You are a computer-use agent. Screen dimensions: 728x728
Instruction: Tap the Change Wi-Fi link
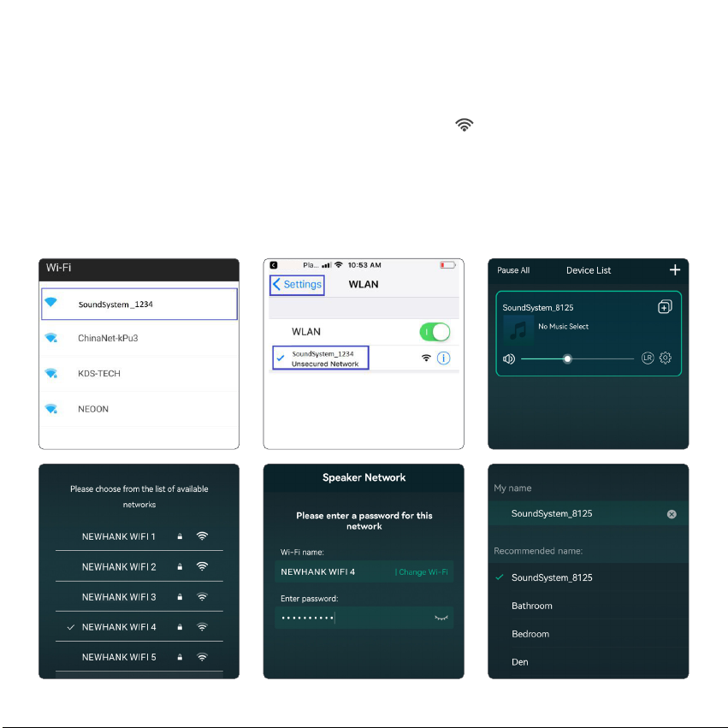(x=422, y=572)
